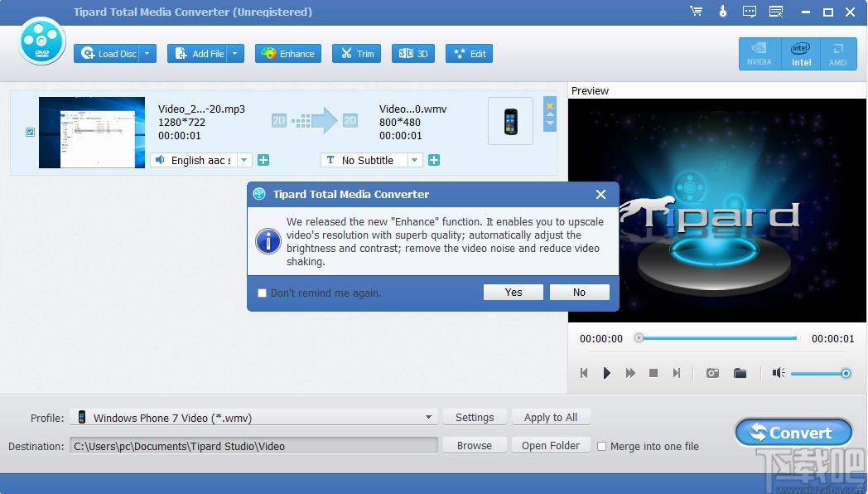Click the output file name Video...0.wmv

pos(413,109)
